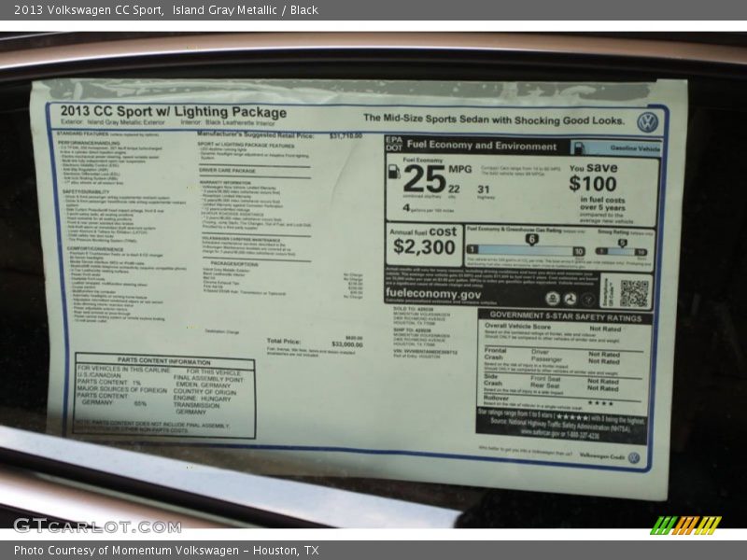This screenshot has height=560, width=747.
Task: Click 'ENGINE: HUNGARY' in parts content box
Action: point(202,399)
